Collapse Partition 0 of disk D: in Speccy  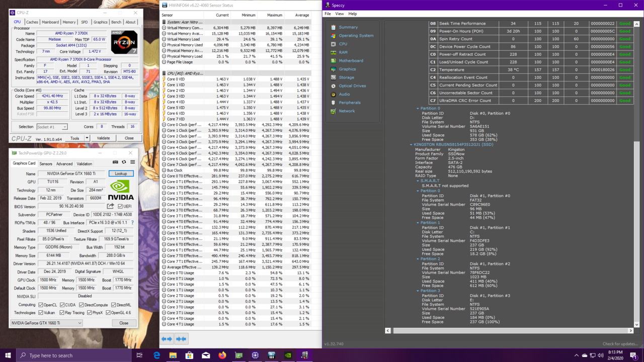[x=418, y=108]
